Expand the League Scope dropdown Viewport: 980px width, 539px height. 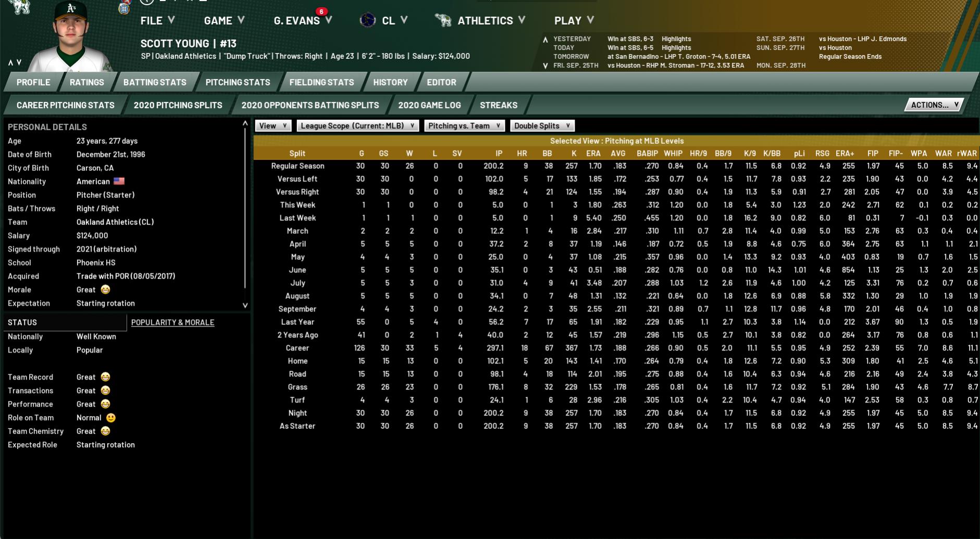pos(357,126)
